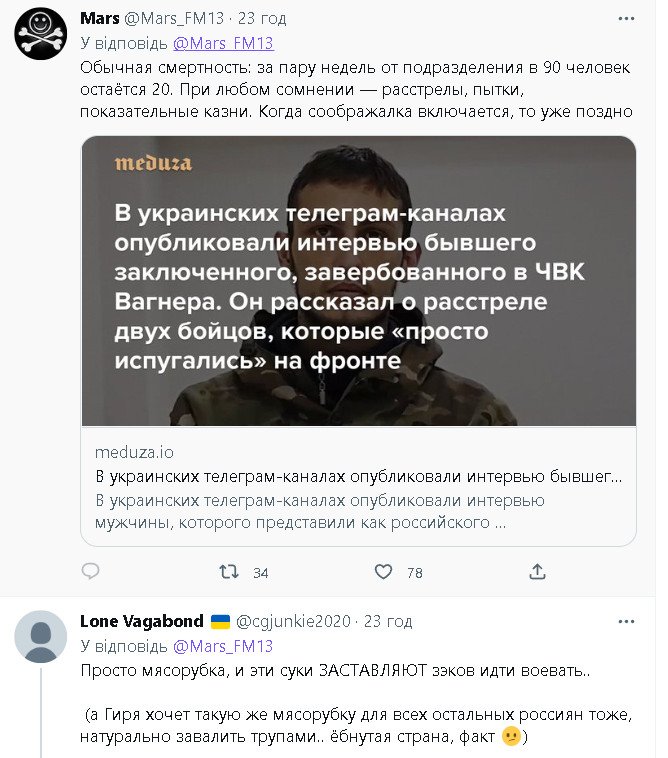
Task: Click the 78 likes count
Action: coord(414,573)
